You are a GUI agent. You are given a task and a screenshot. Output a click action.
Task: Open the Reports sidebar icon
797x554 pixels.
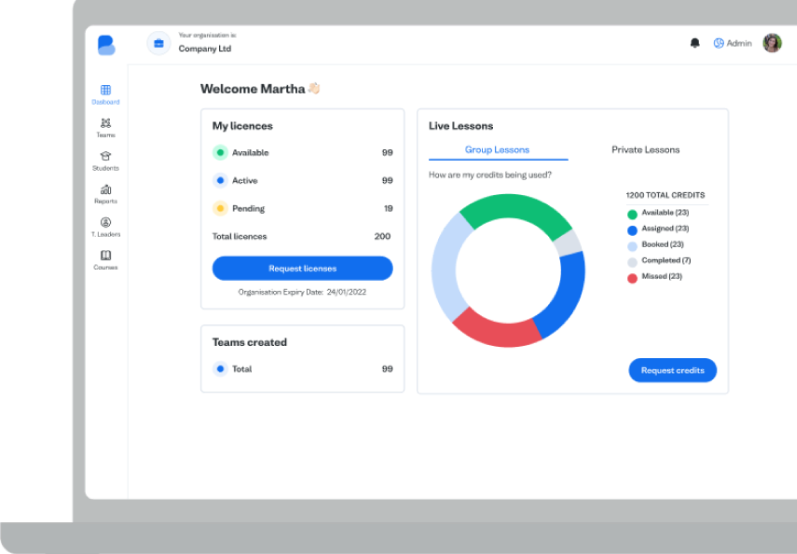(x=105, y=190)
